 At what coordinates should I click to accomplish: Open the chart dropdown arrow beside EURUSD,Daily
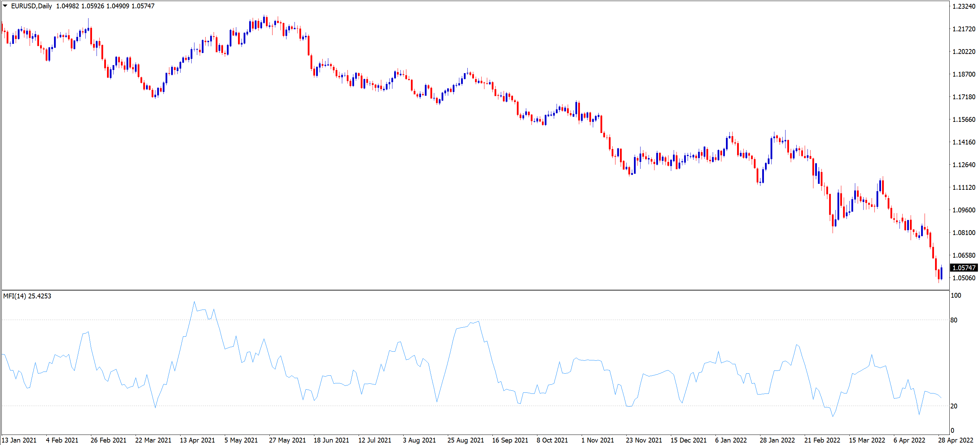(5, 6)
